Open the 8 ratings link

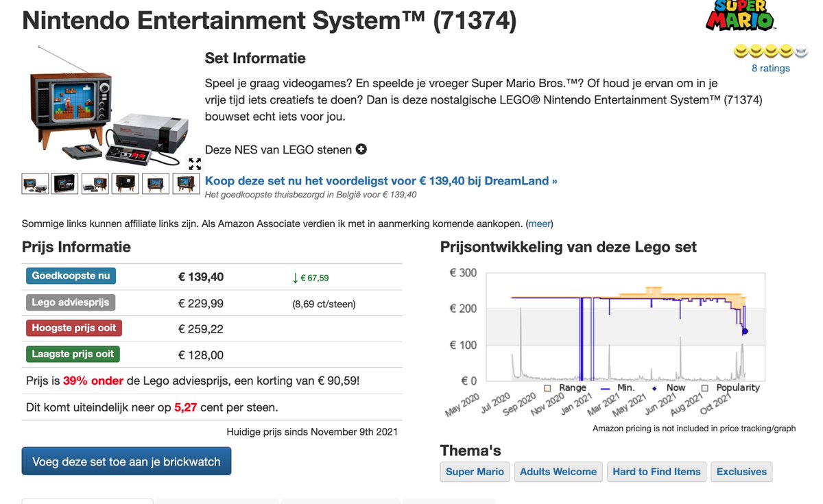click(771, 68)
